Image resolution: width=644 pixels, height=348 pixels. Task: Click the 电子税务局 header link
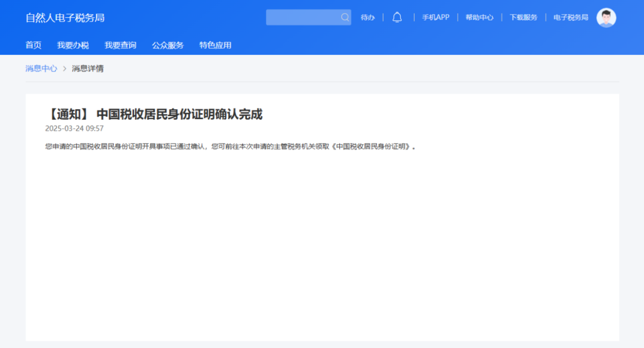[571, 17]
